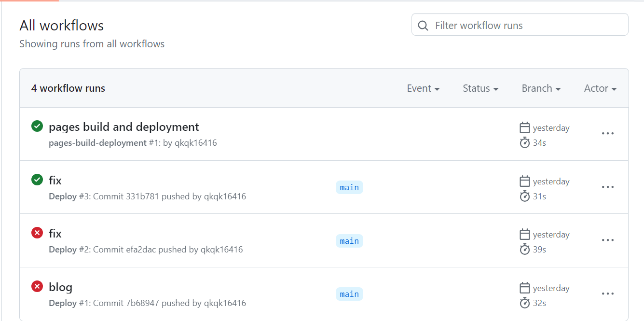Viewport: 644px width, 321px height.
Task: Open the blog workflow run
Action: pos(60,287)
